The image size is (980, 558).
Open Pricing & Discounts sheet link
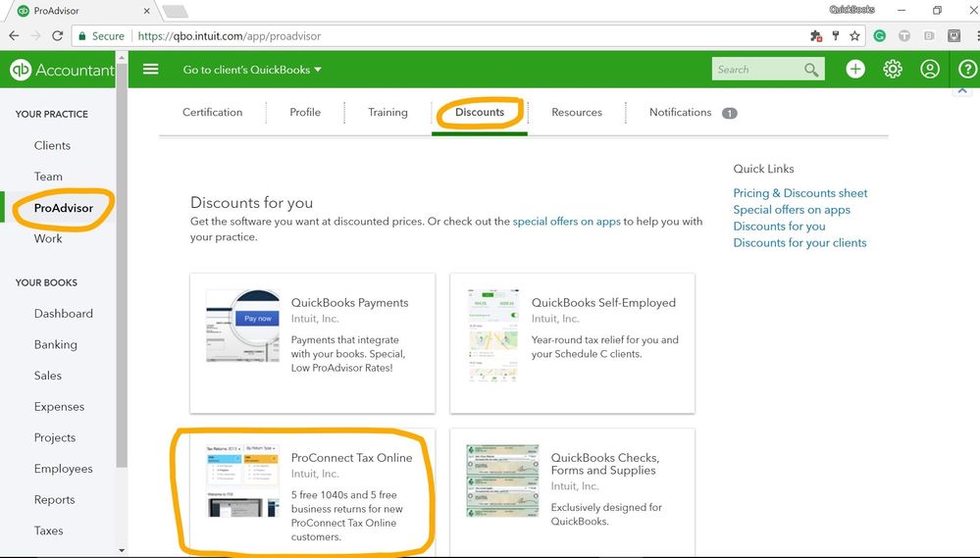pyautogui.click(x=800, y=193)
